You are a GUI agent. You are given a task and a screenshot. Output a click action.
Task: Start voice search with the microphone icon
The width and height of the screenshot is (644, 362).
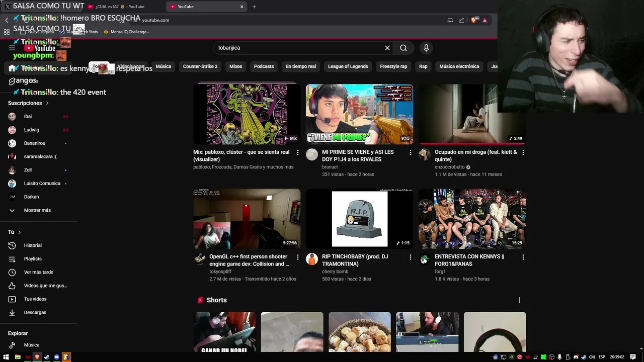(426, 48)
